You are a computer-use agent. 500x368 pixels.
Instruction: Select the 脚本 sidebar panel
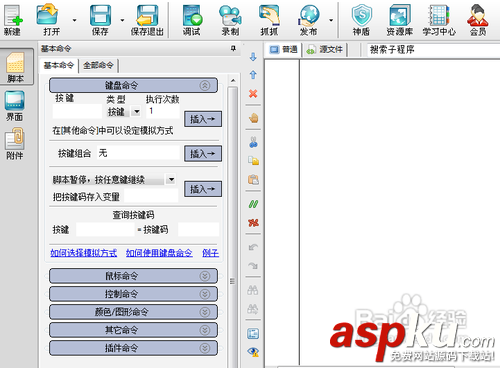pyautogui.click(x=16, y=67)
